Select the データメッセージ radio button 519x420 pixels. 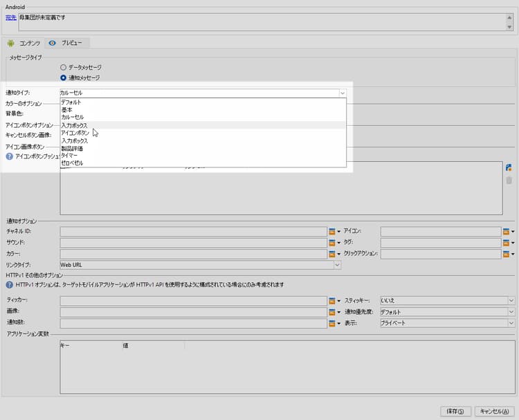tap(63, 67)
